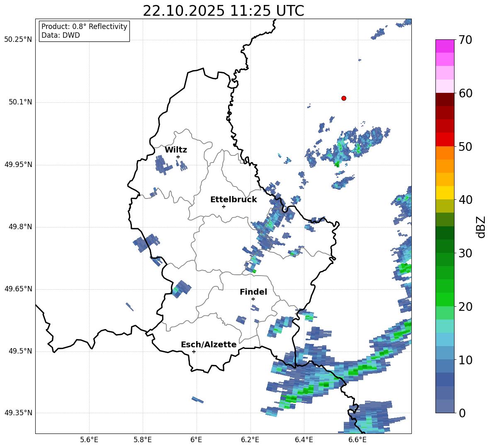Click the colorbar tick value 40
The width and height of the screenshot is (491, 448).
point(466,200)
